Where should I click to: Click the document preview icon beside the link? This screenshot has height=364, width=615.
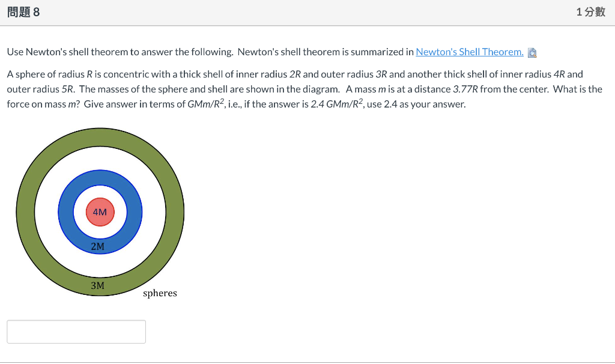(531, 52)
